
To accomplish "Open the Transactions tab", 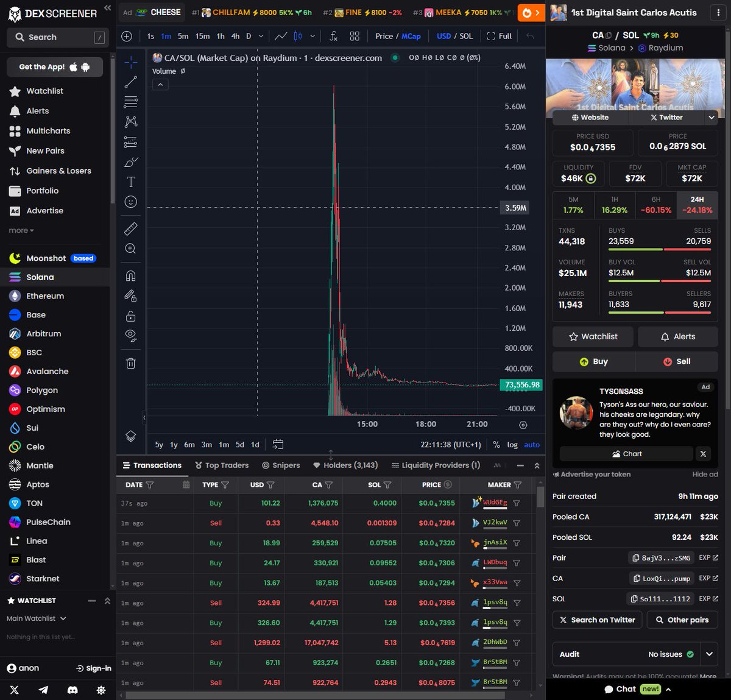I will [152, 465].
